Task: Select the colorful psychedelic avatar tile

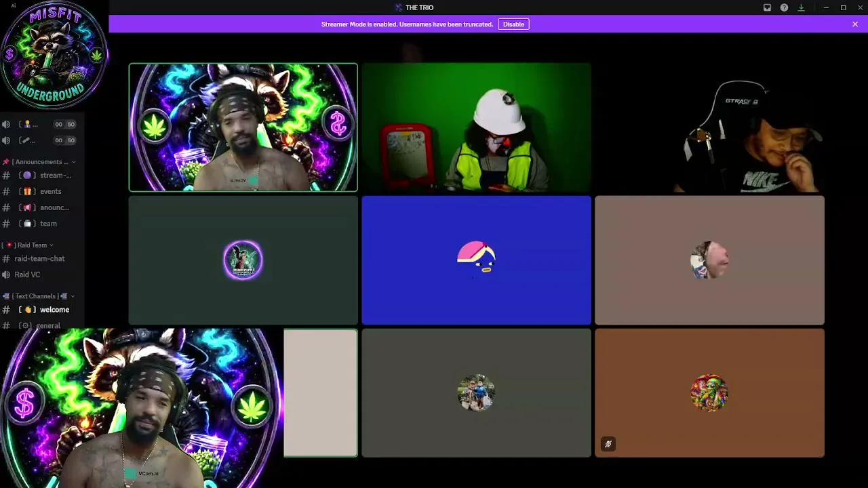Action: 709,393
